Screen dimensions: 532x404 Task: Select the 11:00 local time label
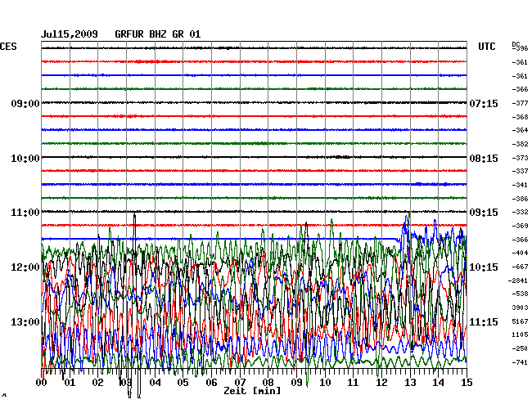(x=25, y=213)
